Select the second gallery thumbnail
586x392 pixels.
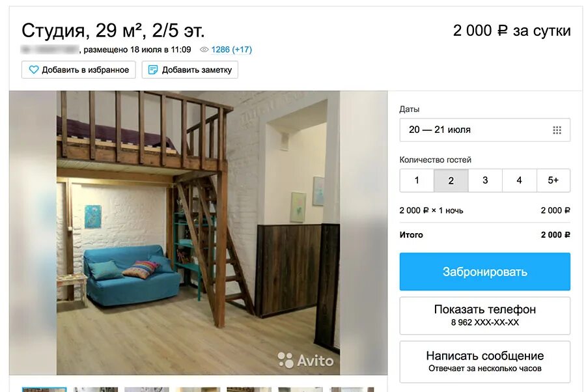[x=96, y=390]
